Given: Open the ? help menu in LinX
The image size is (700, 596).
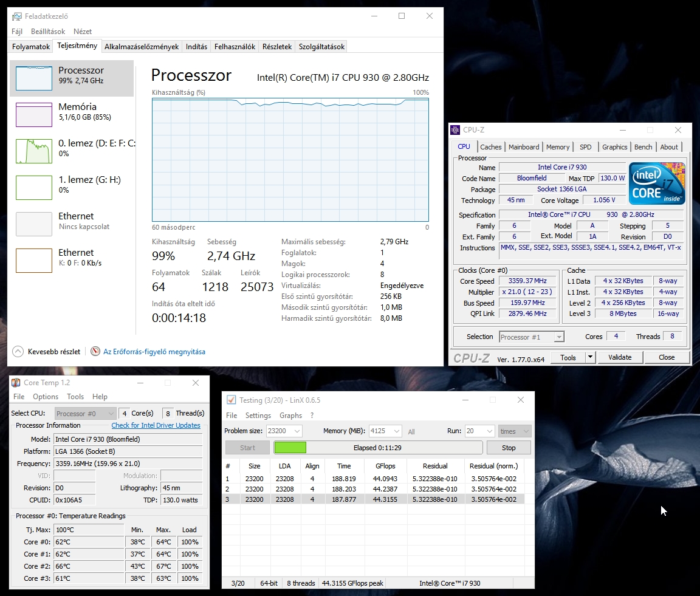Looking at the screenshot, I should 312,415.
